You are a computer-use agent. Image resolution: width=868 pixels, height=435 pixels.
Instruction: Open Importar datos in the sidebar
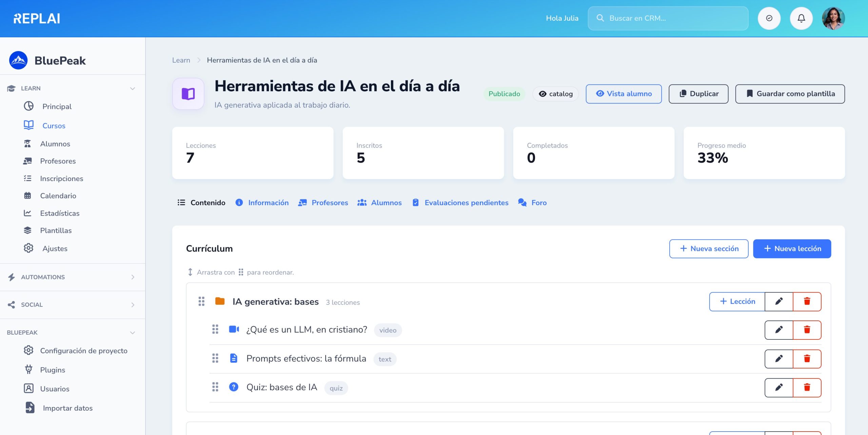tap(58, 408)
